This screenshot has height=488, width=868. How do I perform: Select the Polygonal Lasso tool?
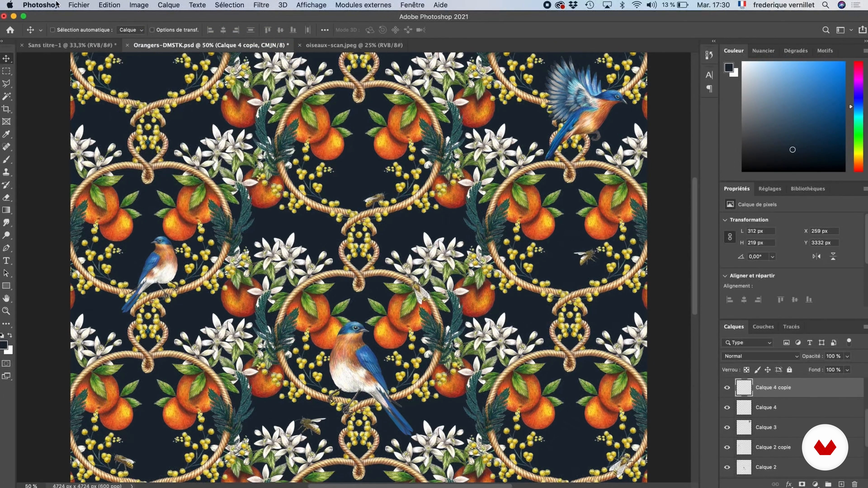[x=6, y=84]
